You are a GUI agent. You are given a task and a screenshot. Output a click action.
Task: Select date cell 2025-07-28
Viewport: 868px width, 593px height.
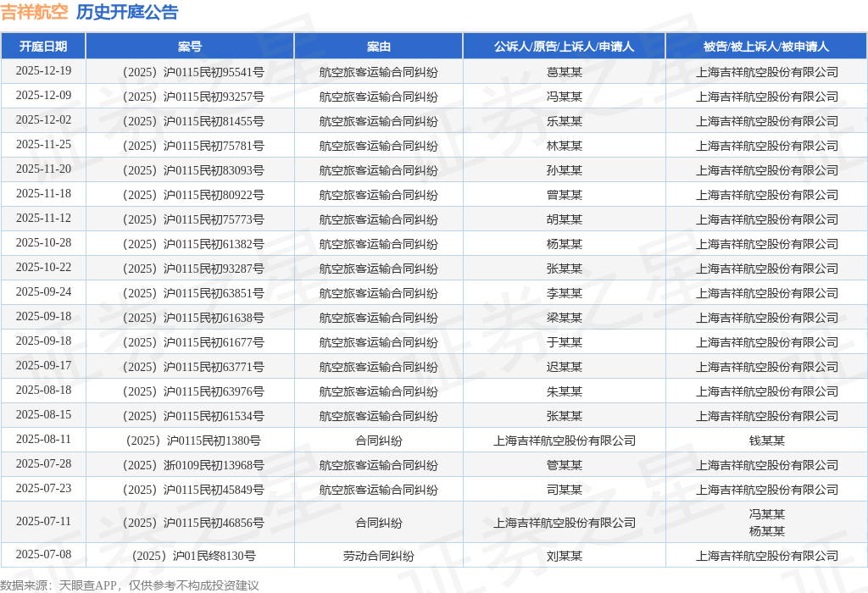coord(43,463)
